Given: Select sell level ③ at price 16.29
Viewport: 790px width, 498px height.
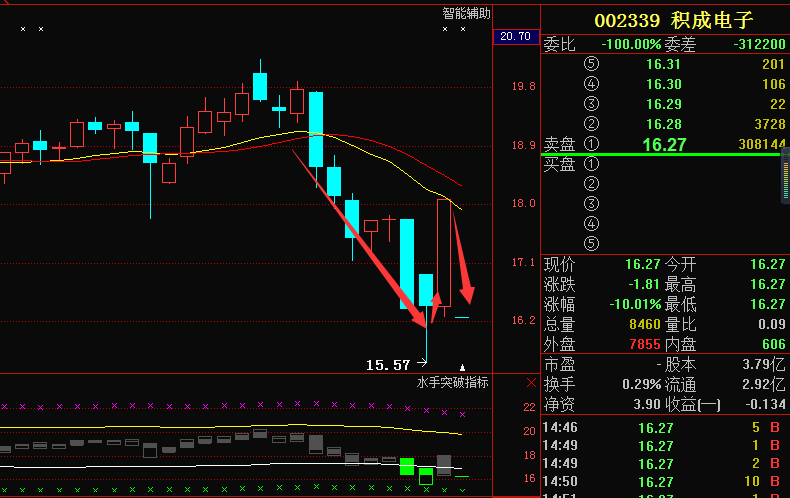Looking at the screenshot, I should pyautogui.click(x=663, y=104).
